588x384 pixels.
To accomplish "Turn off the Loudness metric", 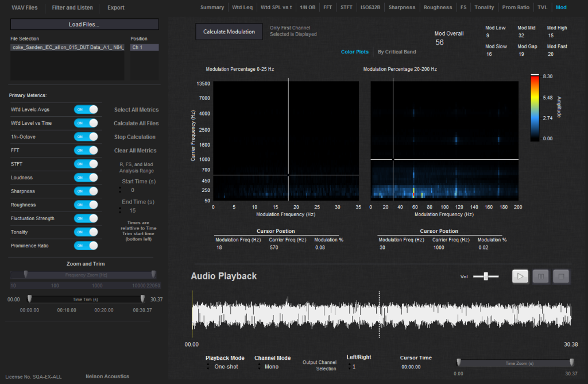I will click(x=87, y=177).
